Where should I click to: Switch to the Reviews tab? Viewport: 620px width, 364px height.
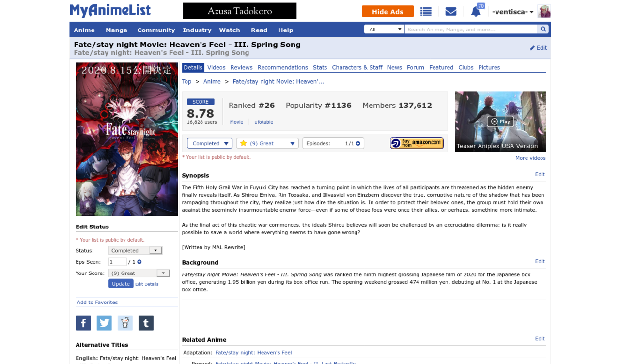pos(242,67)
